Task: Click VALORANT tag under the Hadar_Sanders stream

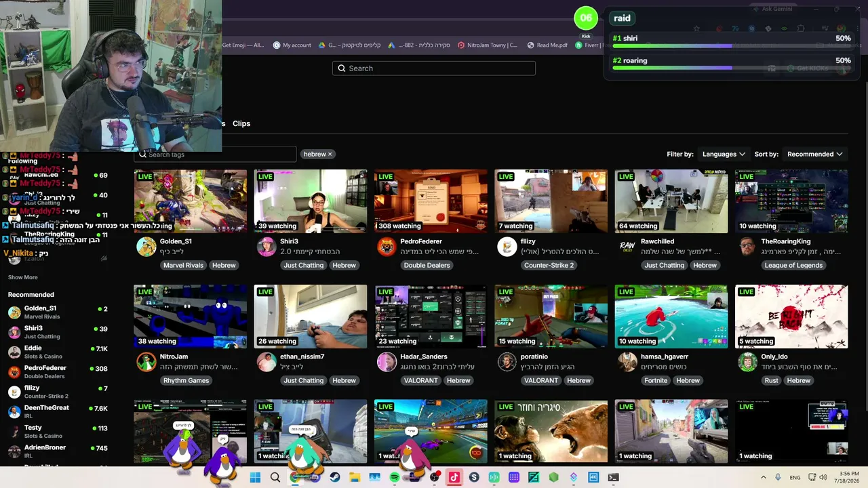Action: click(x=420, y=380)
